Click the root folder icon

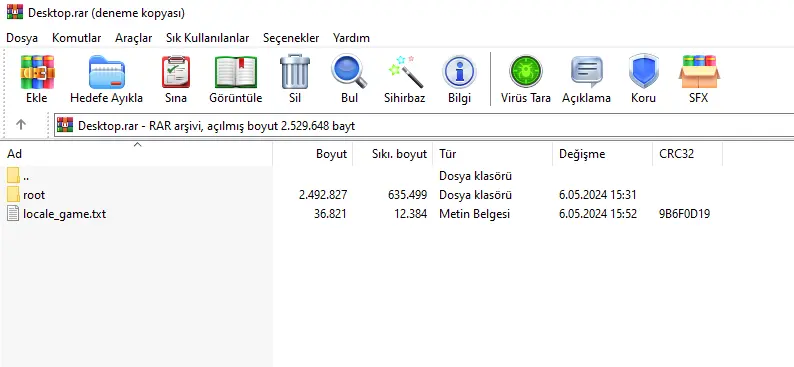(x=14, y=194)
